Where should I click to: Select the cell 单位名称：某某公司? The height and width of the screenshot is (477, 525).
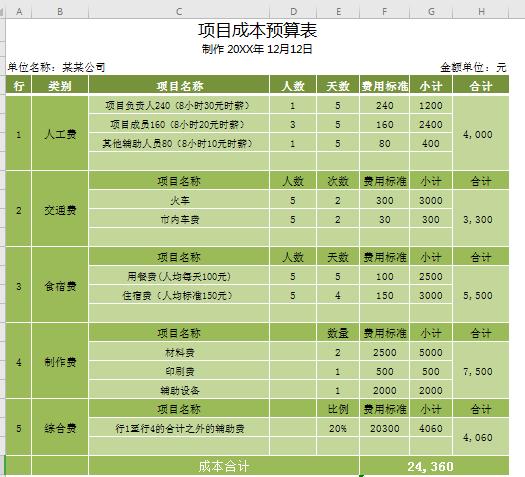pyautogui.click(x=56, y=67)
